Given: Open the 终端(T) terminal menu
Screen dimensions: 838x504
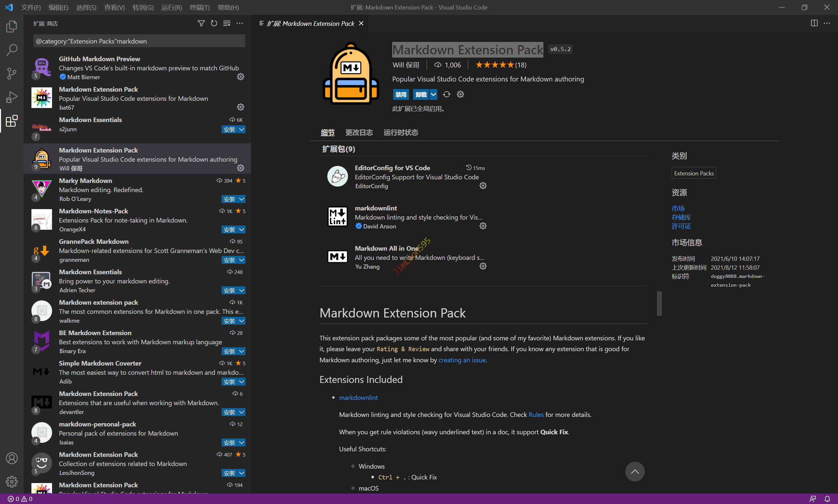Looking at the screenshot, I should tap(199, 8).
